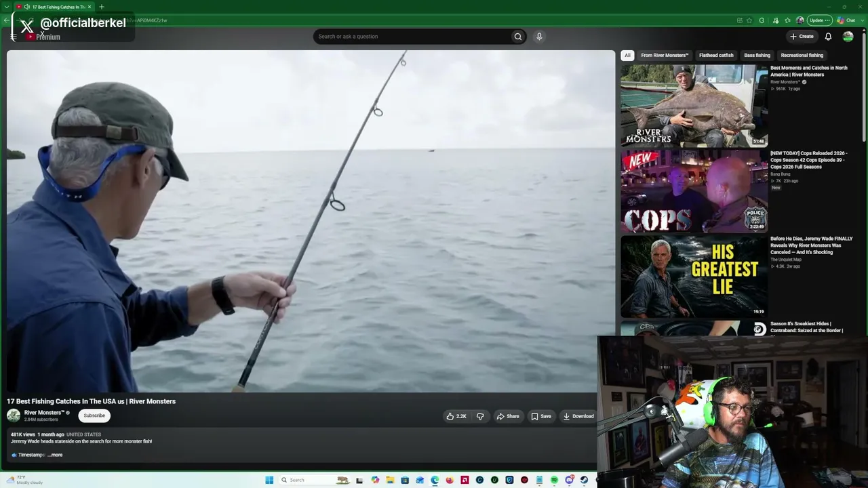This screenshot has width=868, height=488.
Task: Click the Create button
Action: tap(801, 37)
